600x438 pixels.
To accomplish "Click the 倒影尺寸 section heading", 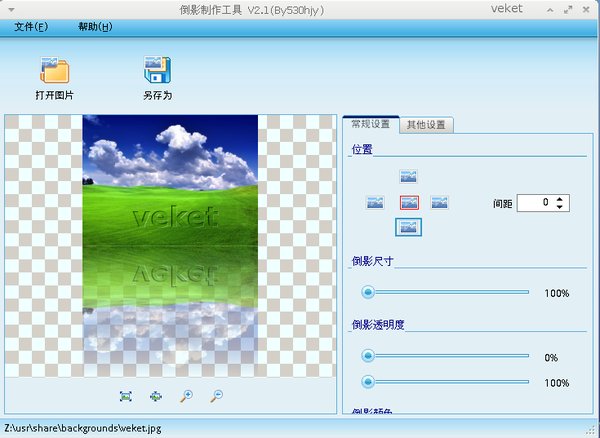I will [373, 261].
